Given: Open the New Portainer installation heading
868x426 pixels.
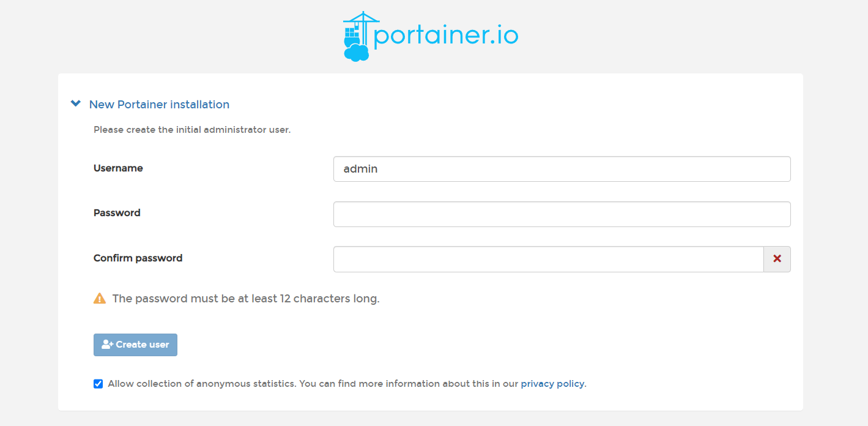Looking at the screenshot, I should tap(159, 105).
